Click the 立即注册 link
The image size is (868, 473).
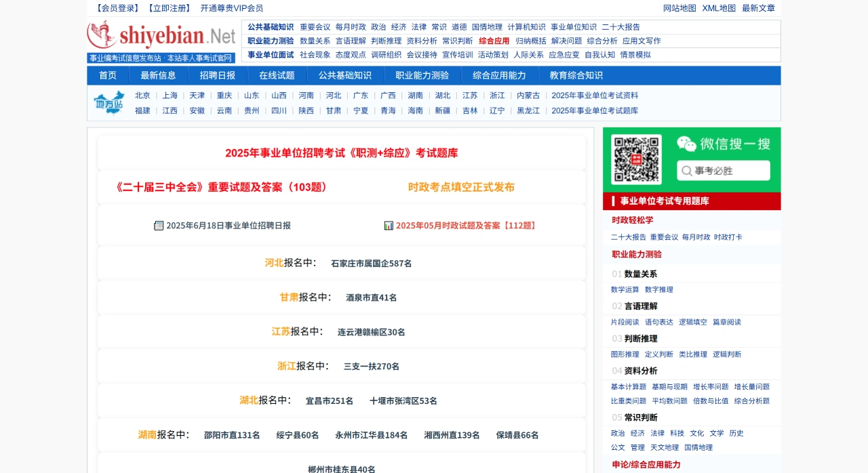169,8
